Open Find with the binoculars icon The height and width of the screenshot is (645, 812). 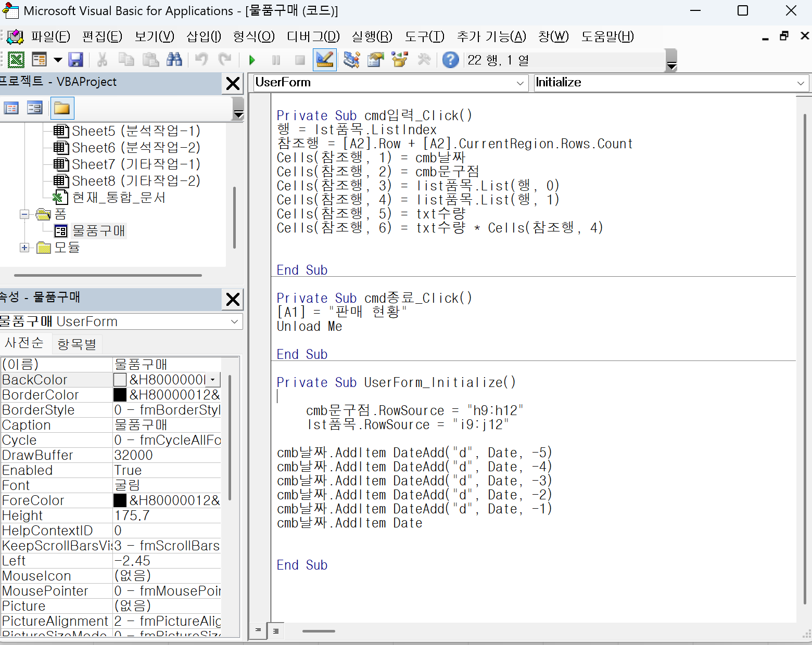(x=174, y=60)
